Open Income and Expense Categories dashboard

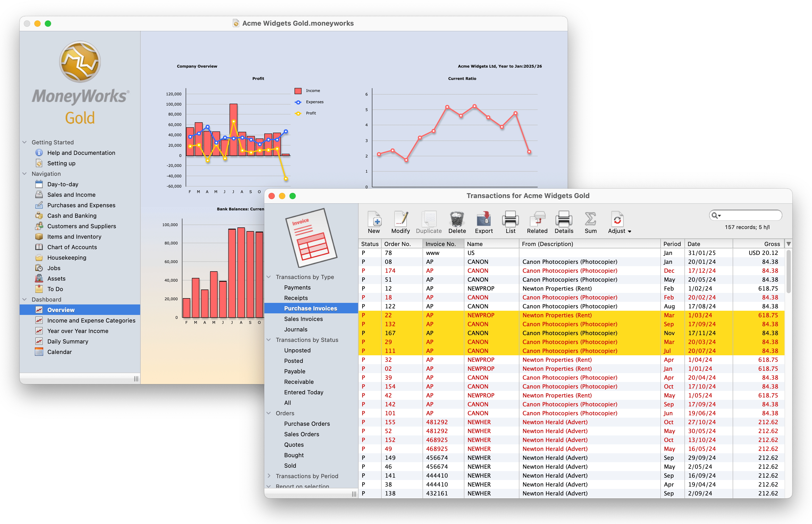click(91, 320)
